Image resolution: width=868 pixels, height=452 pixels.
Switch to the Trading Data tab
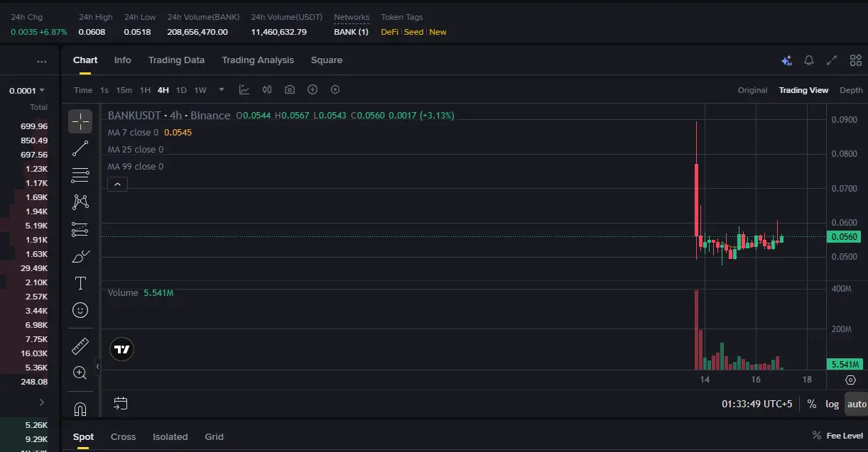(x=176, y=60)
